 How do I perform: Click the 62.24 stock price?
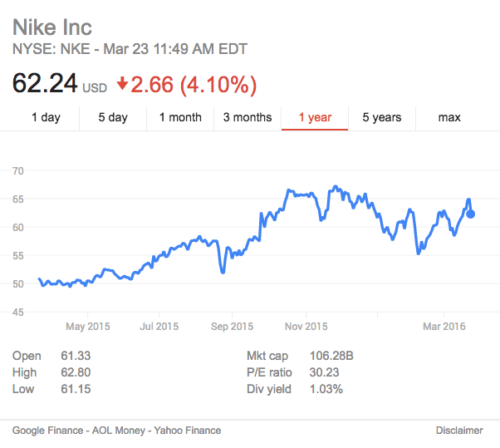(45, 83)
